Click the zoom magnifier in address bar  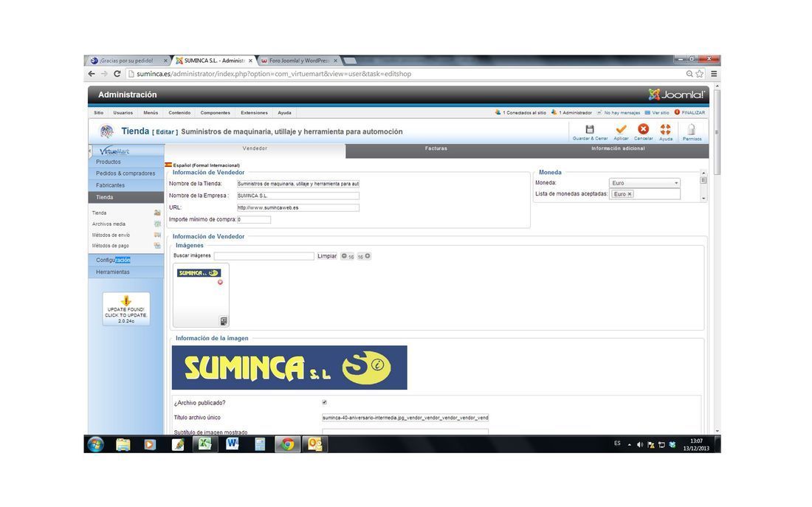tap(689, 74)
